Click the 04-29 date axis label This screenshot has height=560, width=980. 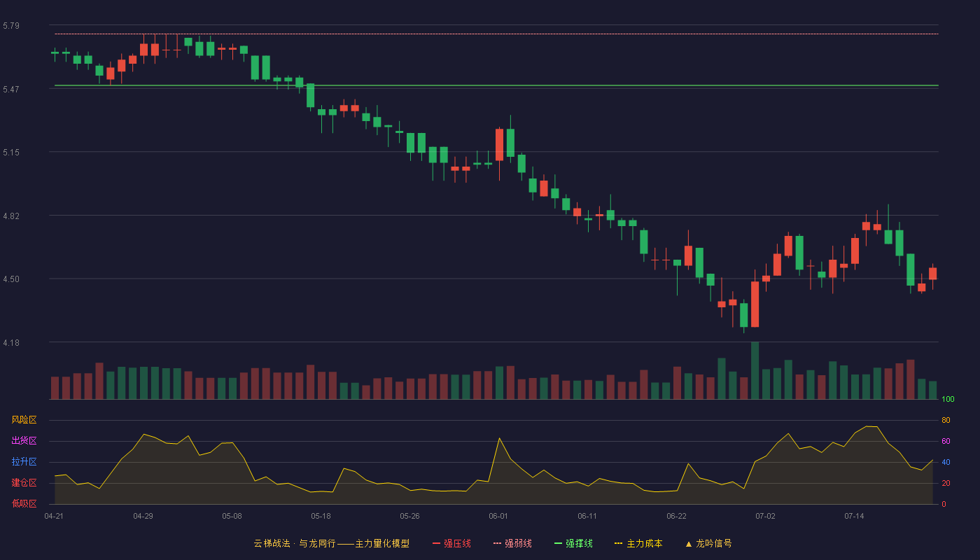tap(143, 516)
